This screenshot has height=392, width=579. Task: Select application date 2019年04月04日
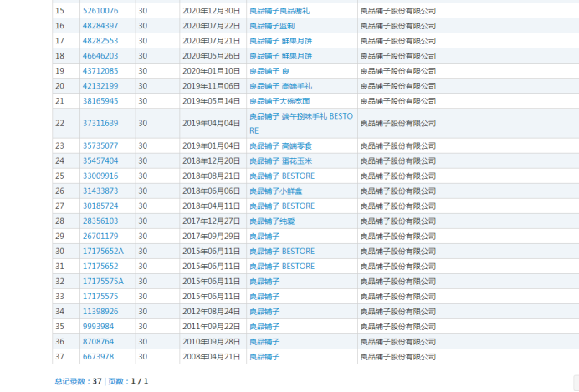(x=211, y=123)
